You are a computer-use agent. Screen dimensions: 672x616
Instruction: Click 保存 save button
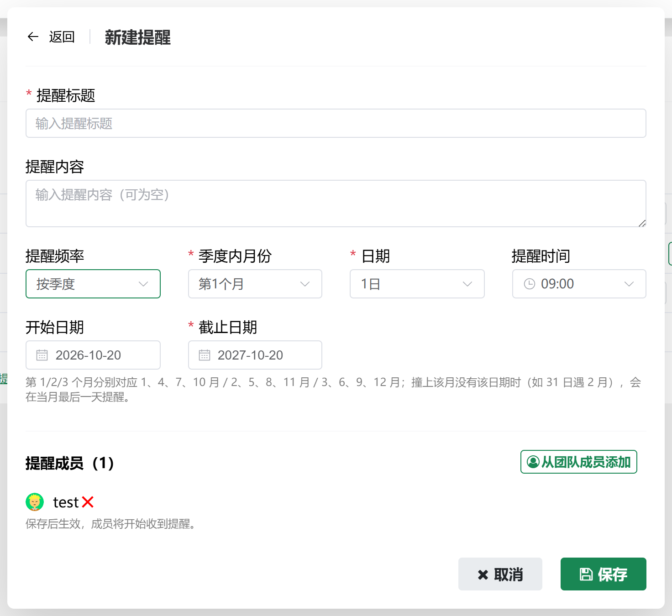pyautogui.click(x=604, y=574)
